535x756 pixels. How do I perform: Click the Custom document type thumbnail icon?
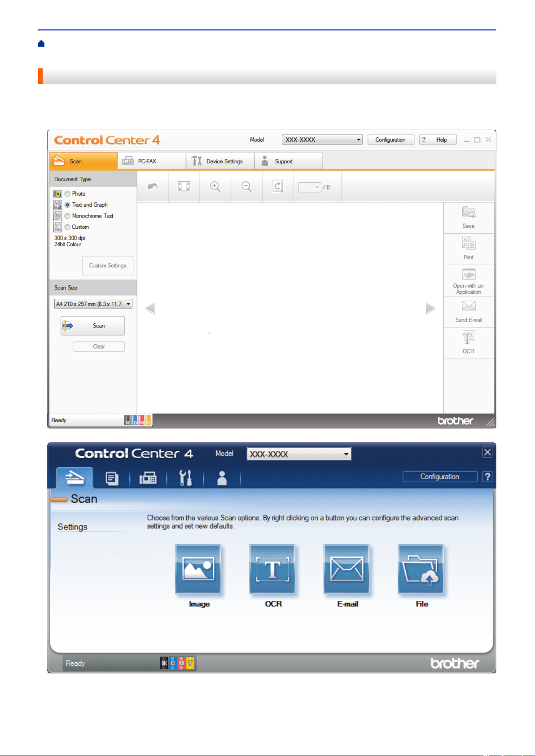[x=57, y=227]
